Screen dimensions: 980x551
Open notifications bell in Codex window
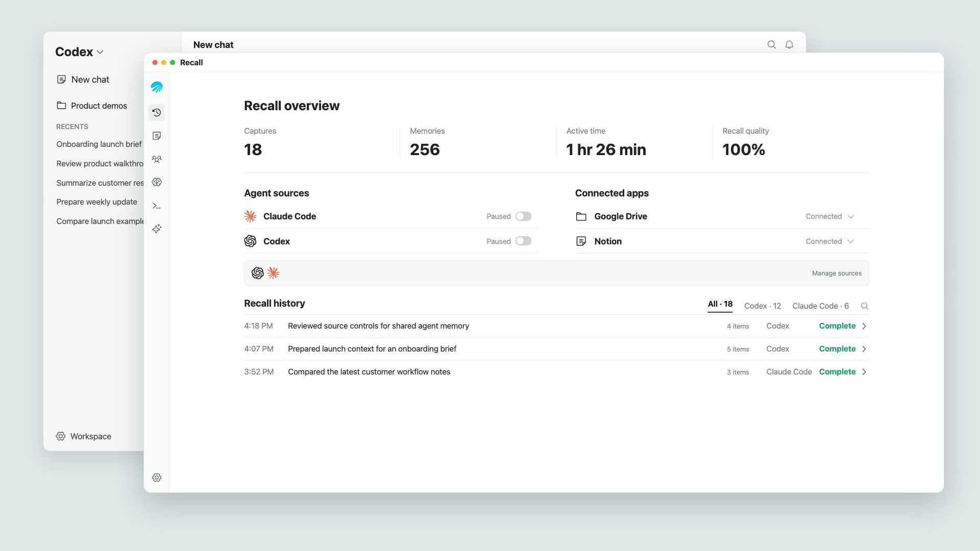click(x=789, y=45)
